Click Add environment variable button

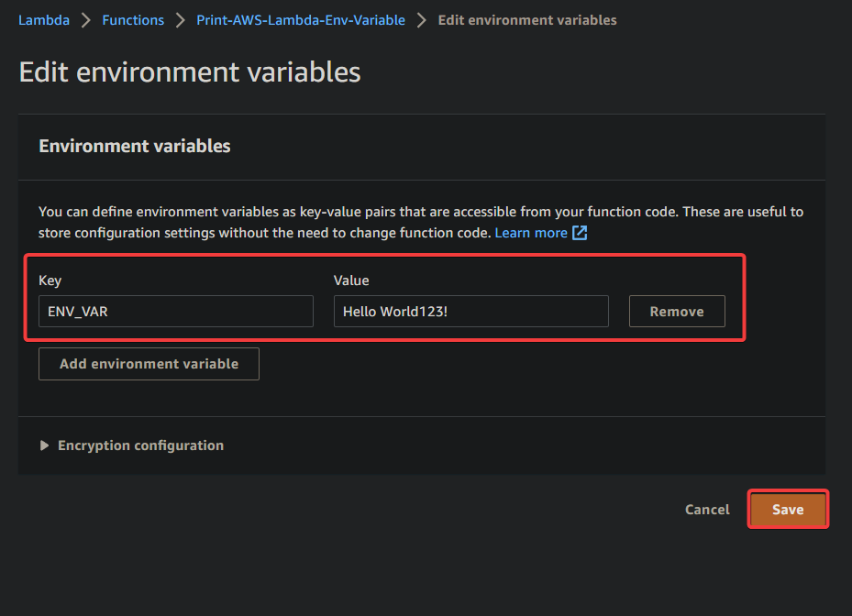point(149,364)
